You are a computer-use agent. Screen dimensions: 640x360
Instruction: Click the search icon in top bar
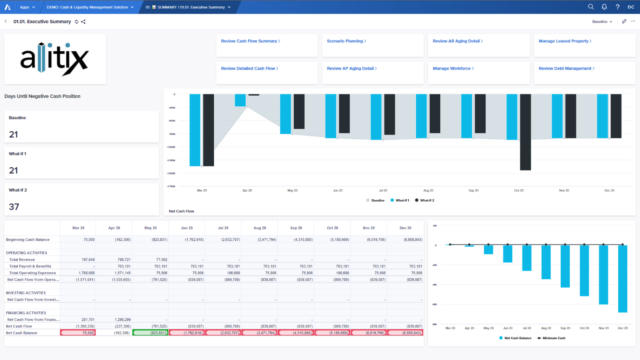(591, 7)
